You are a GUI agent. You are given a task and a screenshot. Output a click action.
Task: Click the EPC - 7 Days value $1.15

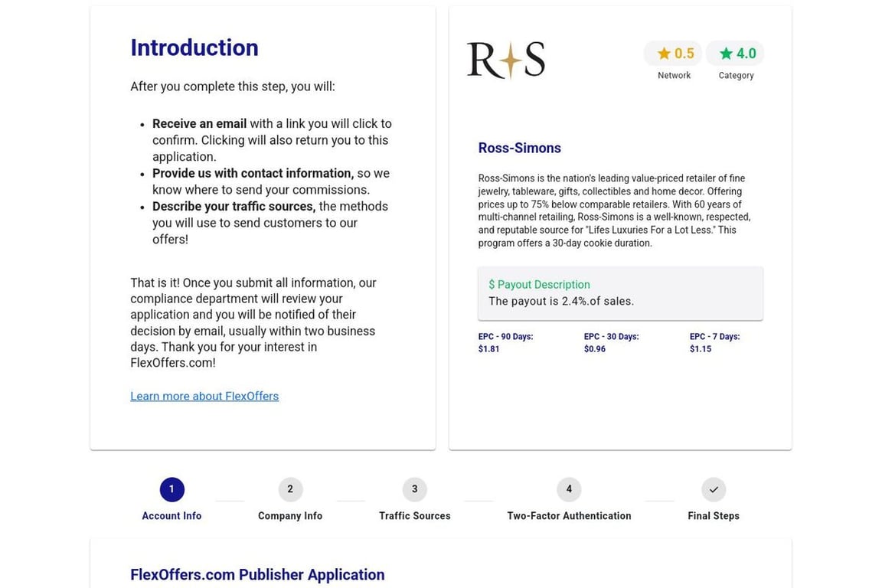701,349
